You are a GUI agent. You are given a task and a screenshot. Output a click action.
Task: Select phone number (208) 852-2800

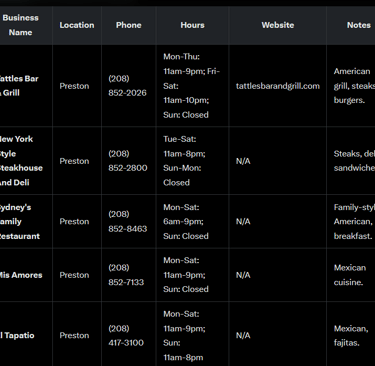tap(128, 161)
